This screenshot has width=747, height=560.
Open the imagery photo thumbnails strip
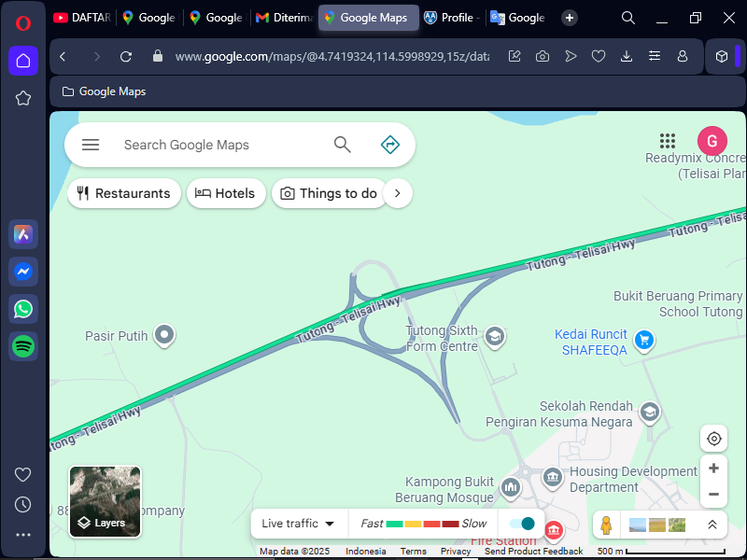(x=657, y=525)
